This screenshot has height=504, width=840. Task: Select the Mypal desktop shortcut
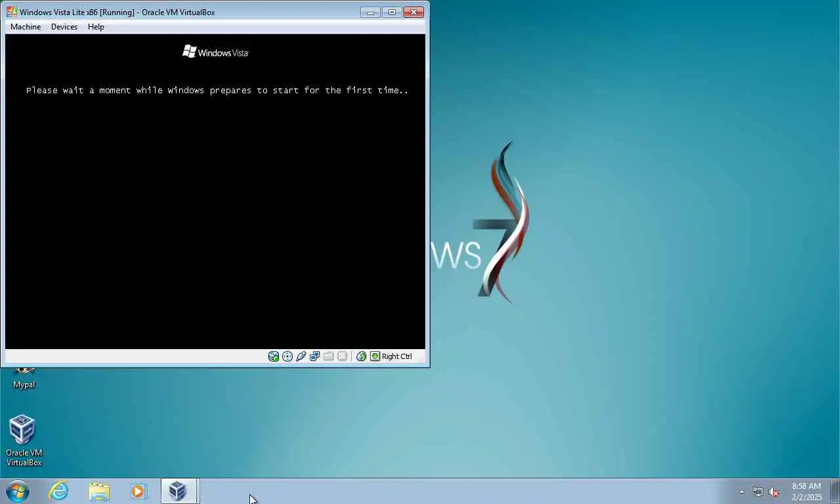(24, 378)
